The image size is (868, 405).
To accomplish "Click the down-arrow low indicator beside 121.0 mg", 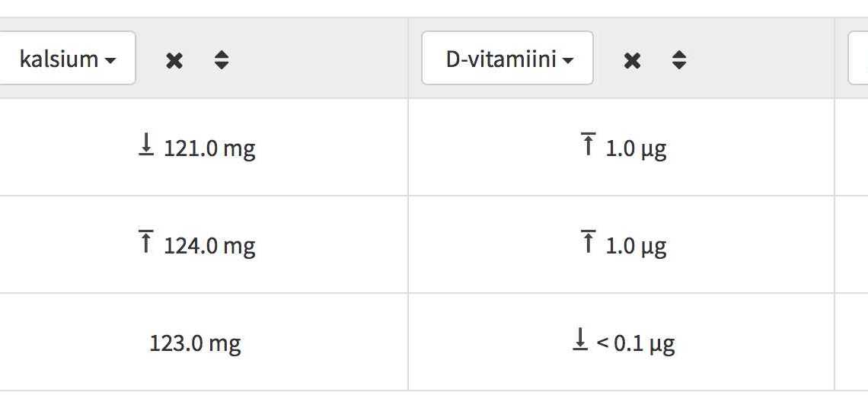I will [146, 145].
